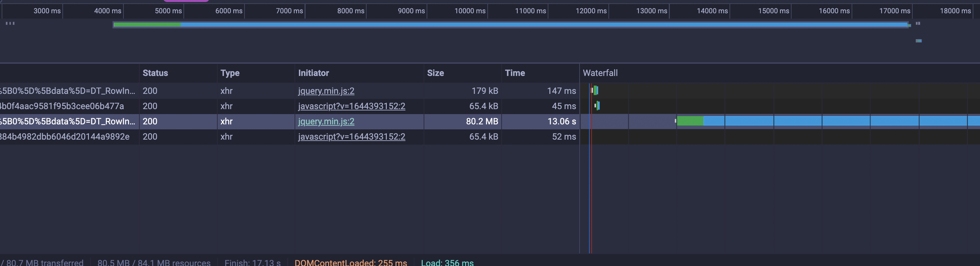
Task: Sort requests by the Size column header
Action: click(x=462, y=73)
